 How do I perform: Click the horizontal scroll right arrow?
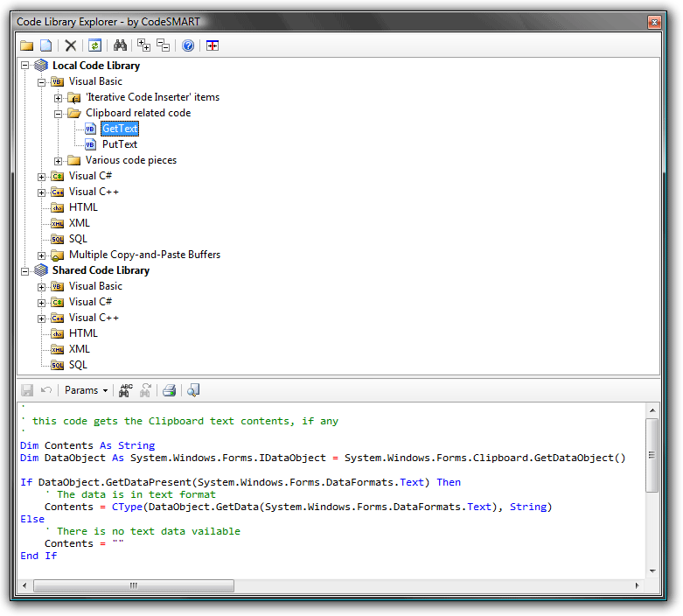[x=637, y=585]
